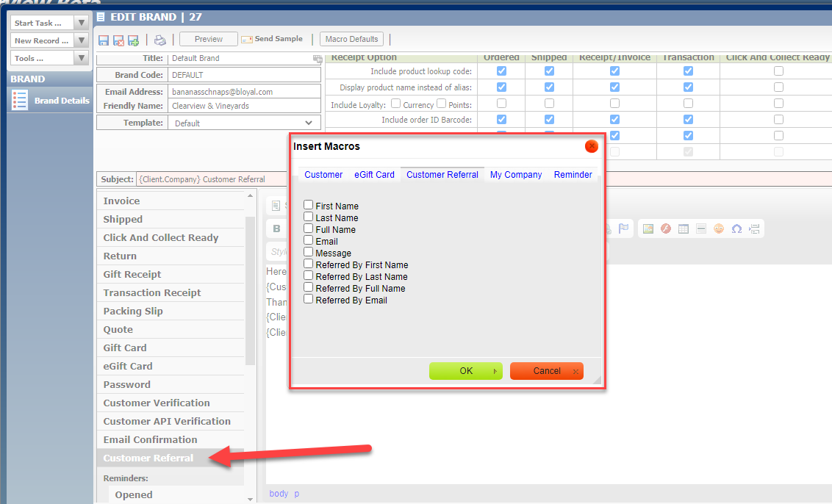The height and width of the screenshot is (504, 832).
Task: Switch to the eGift Card tab
Action: pyautogui.click(x=374, y=175)
